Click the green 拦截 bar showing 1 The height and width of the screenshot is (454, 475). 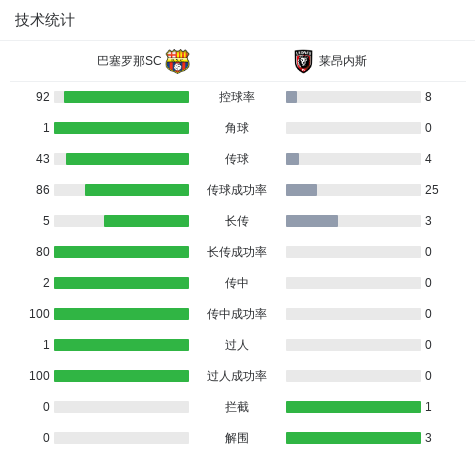coord(353,407)
